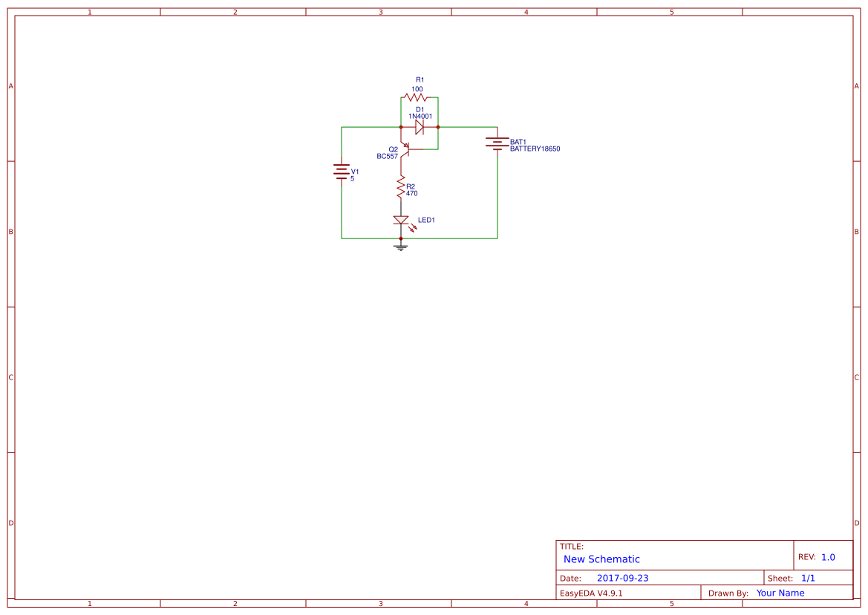Click the date 2017-09-23 field
This screenshot has height=615, width=868.
622,578
